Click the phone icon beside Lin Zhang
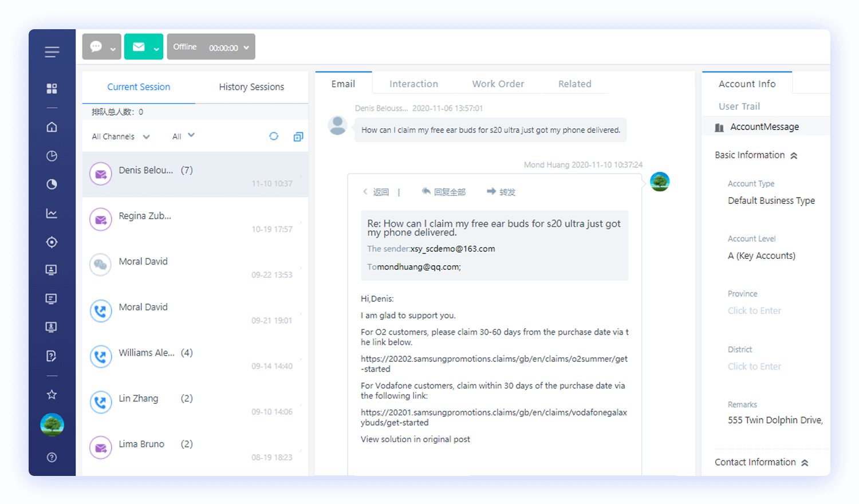 tap(101, 402)
